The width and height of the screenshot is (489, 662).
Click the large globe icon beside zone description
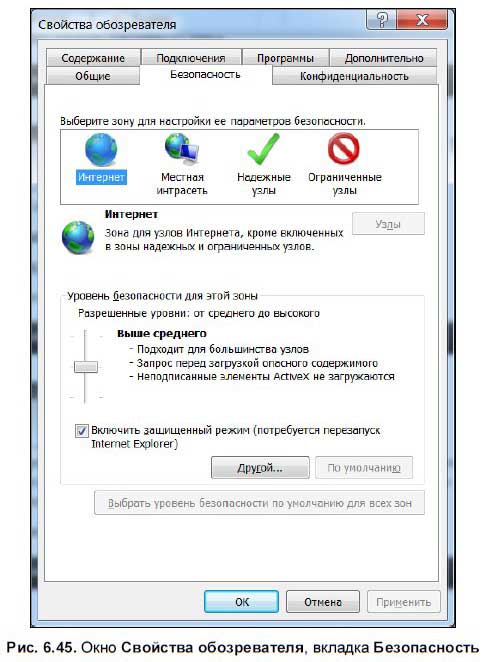pyautogui.click(x=78, y=238)
